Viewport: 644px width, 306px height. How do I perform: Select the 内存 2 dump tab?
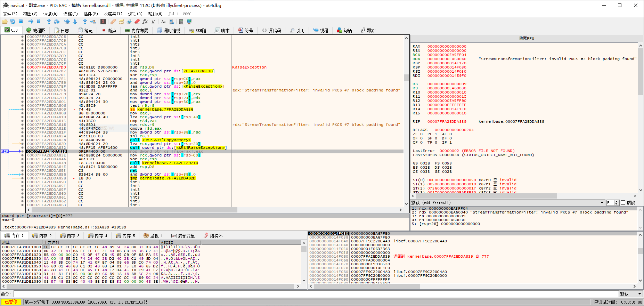tap(42, 236)
